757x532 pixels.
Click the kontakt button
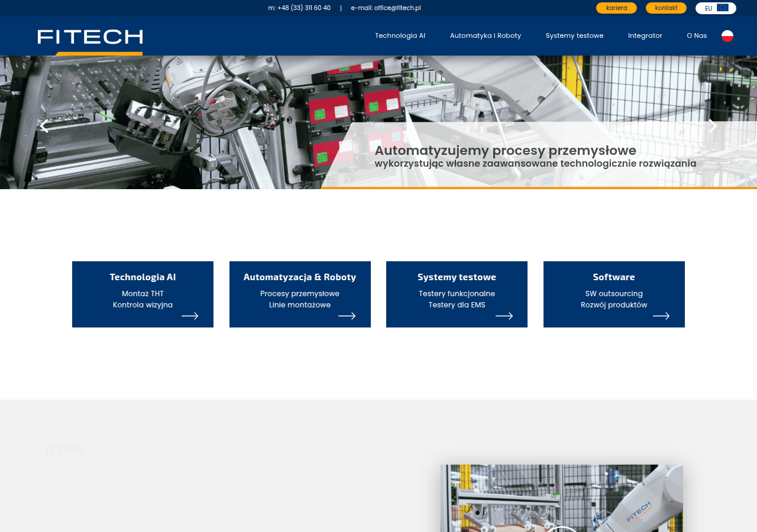[x=666, y=8]
